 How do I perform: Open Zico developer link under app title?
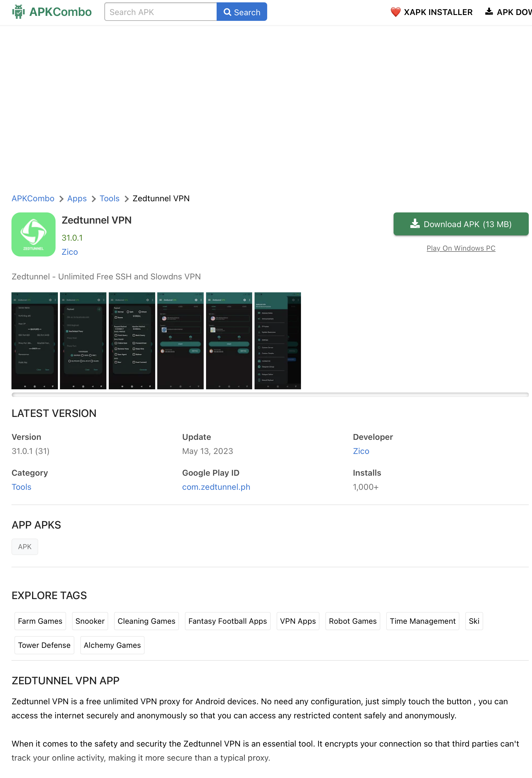tap(70, 252)
